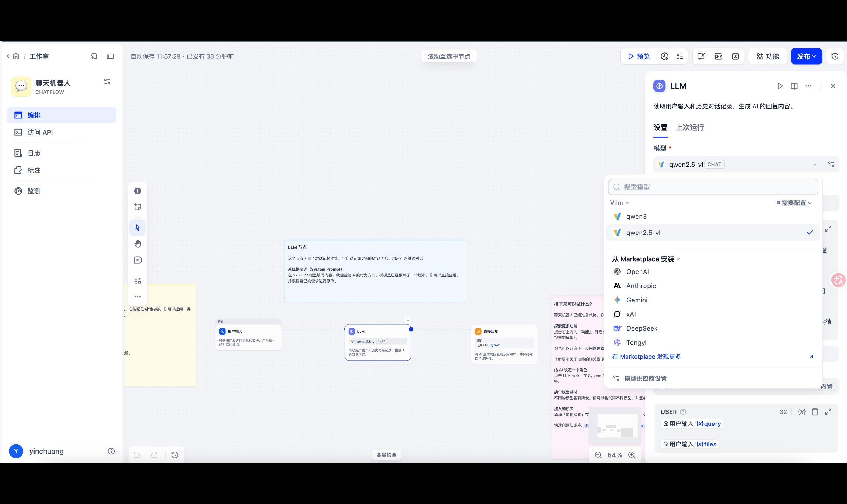Copy the USER prompt content
Image resolution: width=847 pixels, height=504 pixels.
(x=815, y=412)
